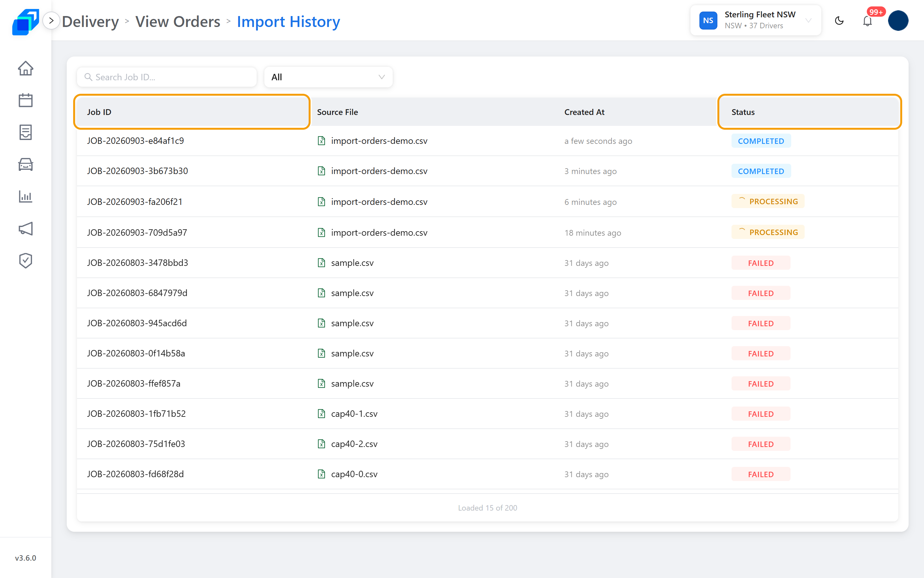Screen dimensions: 924x578
Task: Toggle dark mode with the moon icon
Action: [x=839, y=21]
